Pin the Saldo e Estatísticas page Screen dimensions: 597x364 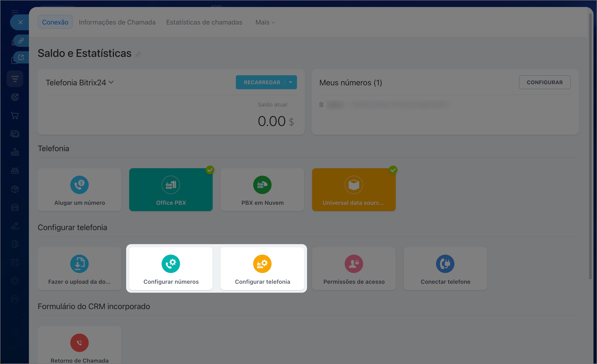tap(138, 54)
